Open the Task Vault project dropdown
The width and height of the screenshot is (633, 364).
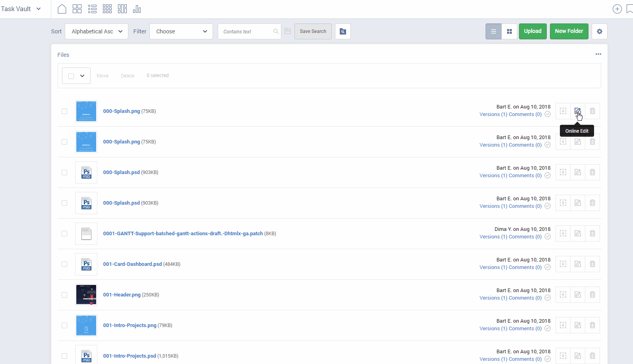pos(21,9)
